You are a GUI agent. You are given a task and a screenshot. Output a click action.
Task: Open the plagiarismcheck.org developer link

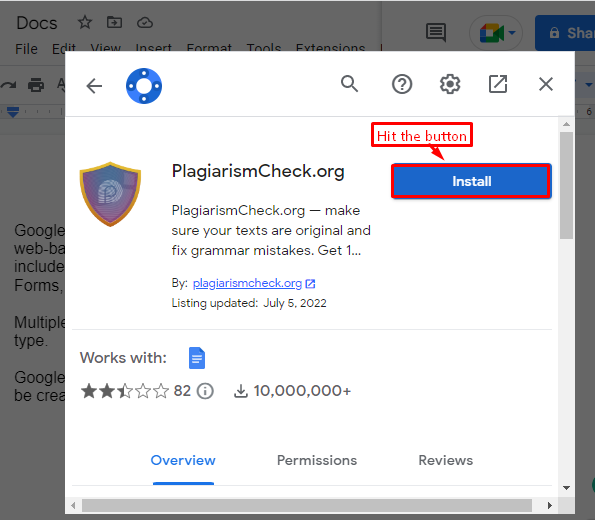coord(247,283)
